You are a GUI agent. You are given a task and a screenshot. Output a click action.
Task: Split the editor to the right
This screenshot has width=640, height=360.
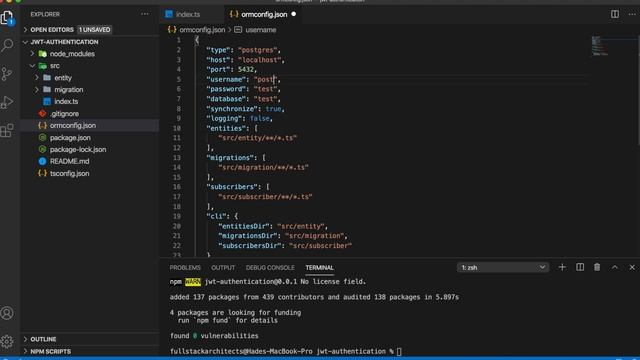pos(615,14)
